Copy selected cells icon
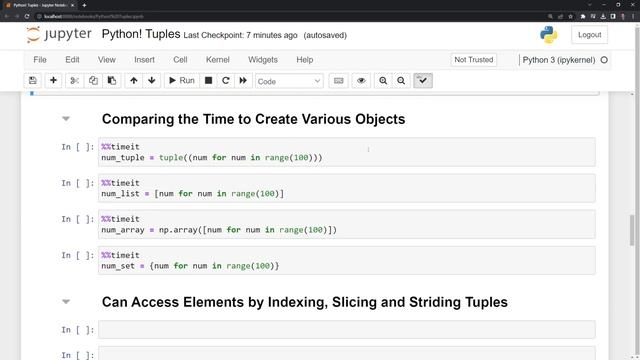 click(93, 81)
